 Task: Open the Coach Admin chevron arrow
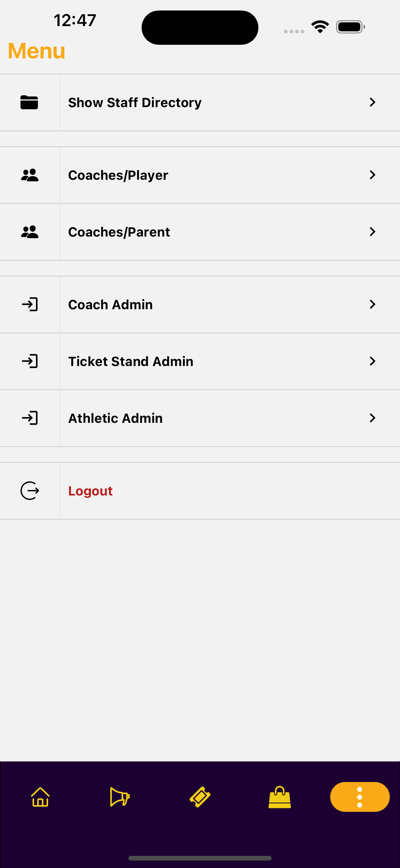click(x=372, y=305)
